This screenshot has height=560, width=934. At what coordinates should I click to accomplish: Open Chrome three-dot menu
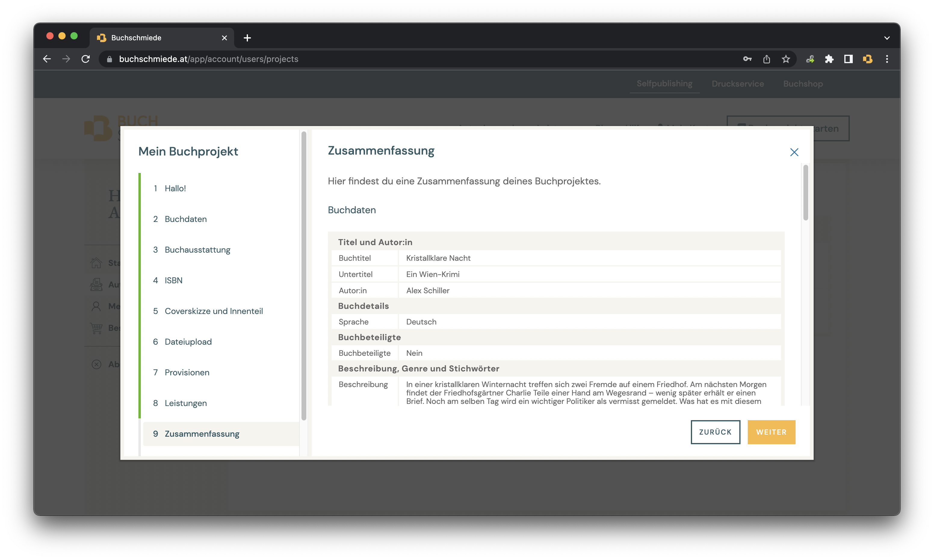(x=887, y=59)
